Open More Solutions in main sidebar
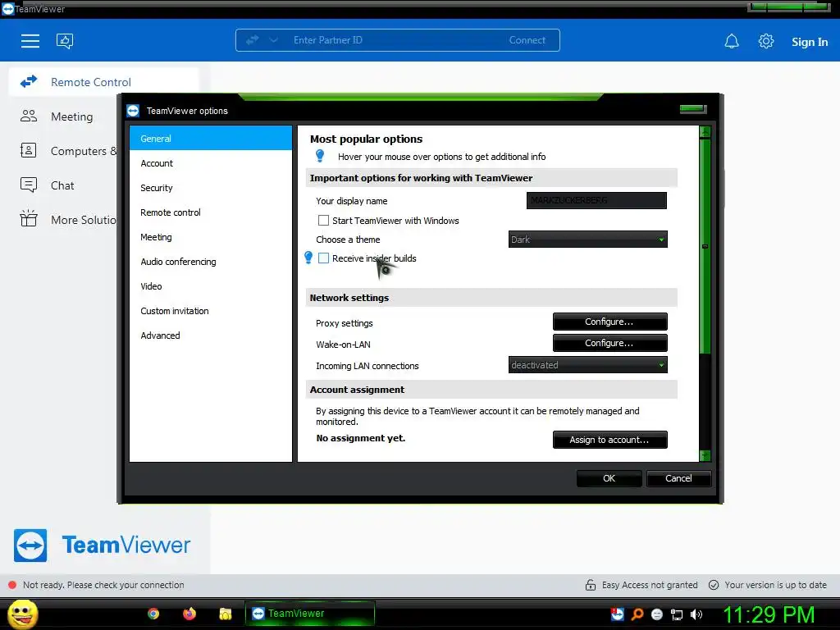 [84, 220]
